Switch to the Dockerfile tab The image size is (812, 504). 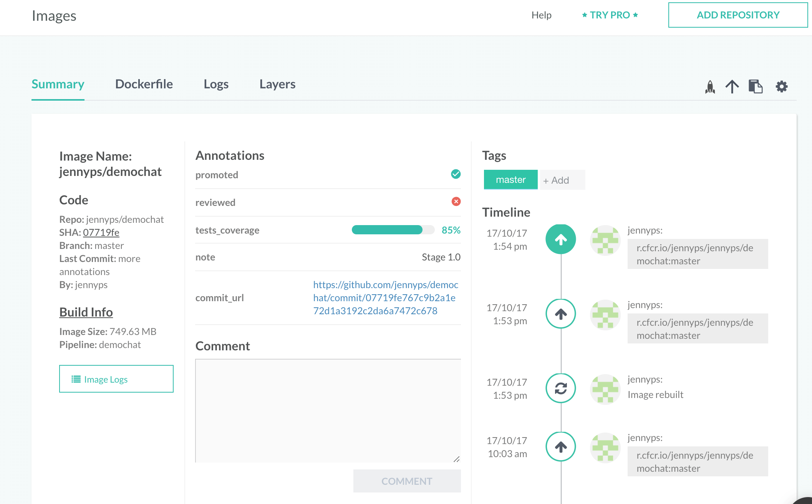(x=144, y=84)
